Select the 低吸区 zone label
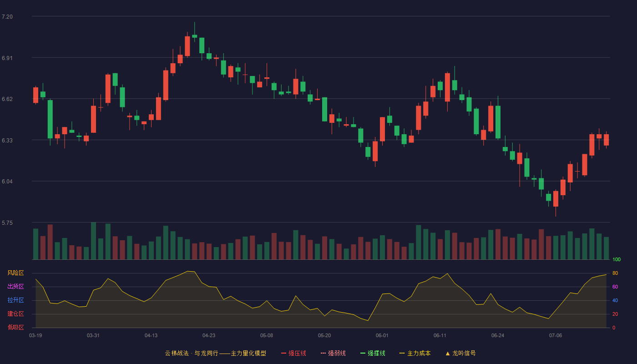This screenshot has width=637, height=364. coord(15,327)
